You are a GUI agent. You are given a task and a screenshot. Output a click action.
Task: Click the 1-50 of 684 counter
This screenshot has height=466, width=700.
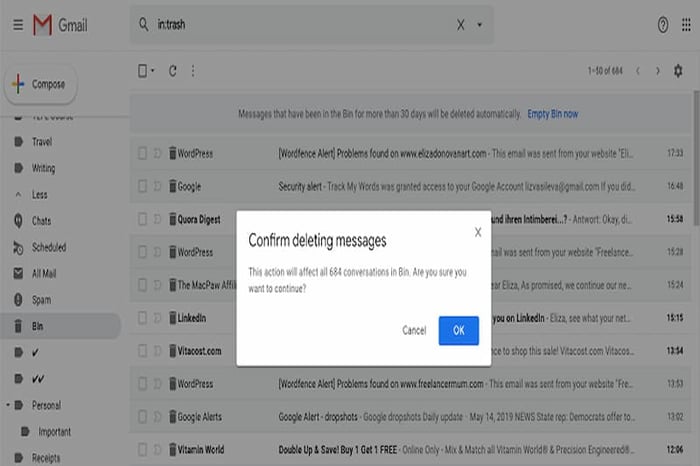(605, 71)
